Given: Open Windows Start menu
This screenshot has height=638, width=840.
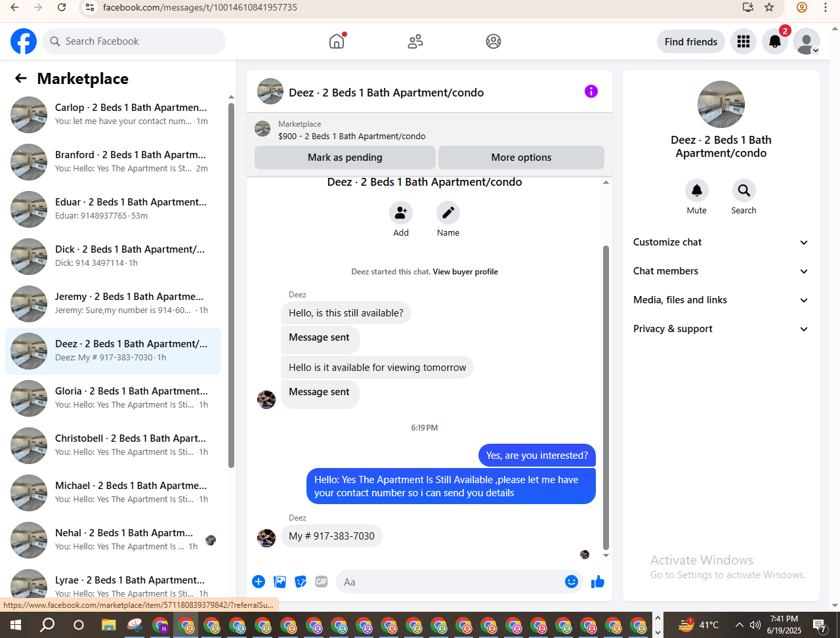Looking at the screenshot, I should click(x=14, y=625).
